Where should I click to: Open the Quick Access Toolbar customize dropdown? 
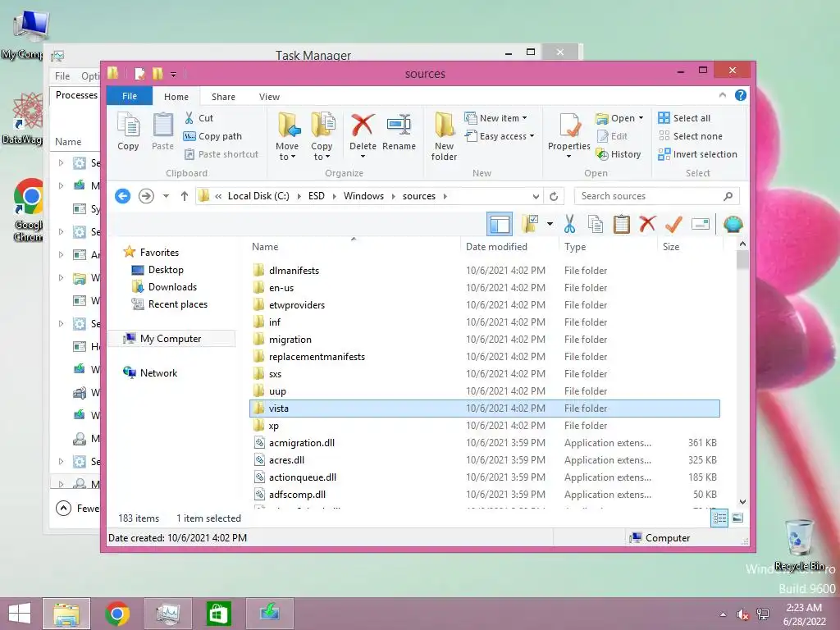(174, 74)
